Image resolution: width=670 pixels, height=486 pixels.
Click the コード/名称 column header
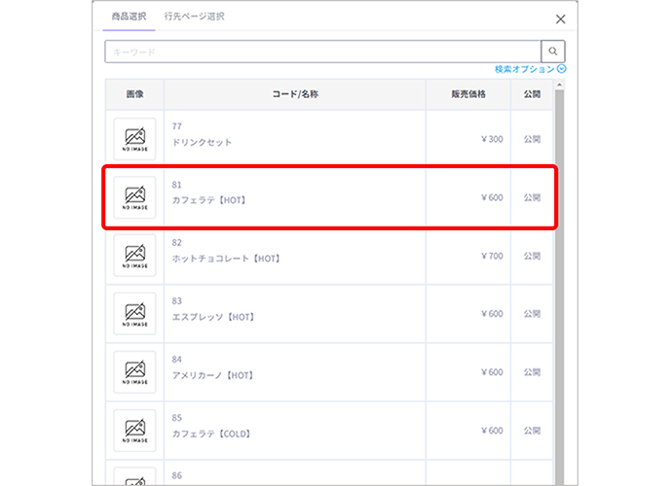pyautogui.click(x=295, y=94)
